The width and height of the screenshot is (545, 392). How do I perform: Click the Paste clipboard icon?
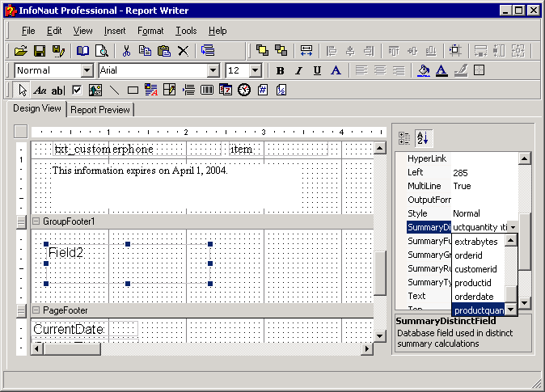164,51
